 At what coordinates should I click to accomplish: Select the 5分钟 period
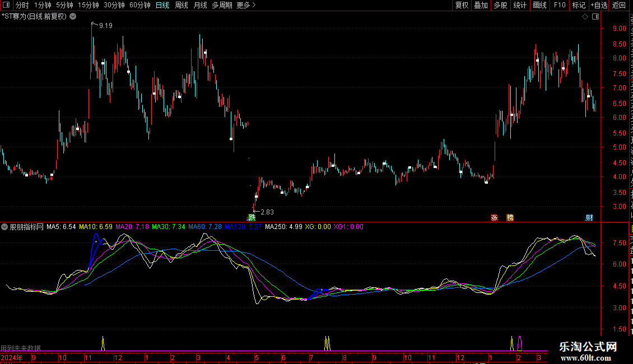click(64, 5)
